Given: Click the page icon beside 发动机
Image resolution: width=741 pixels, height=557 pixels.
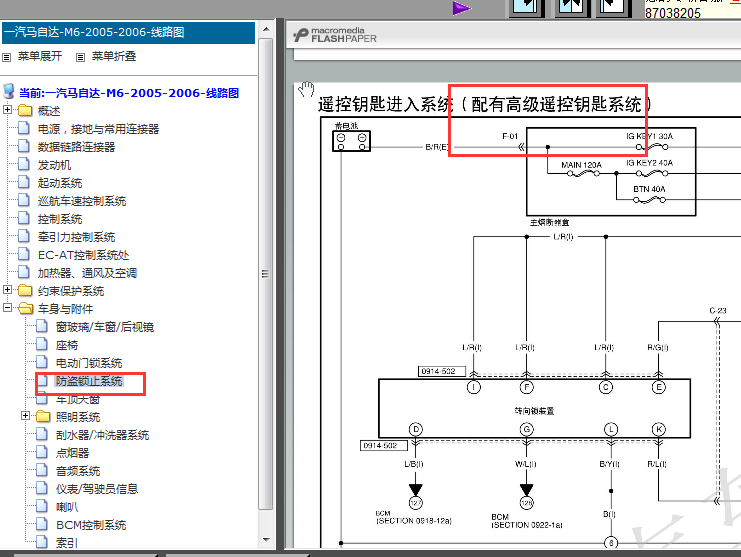Looking at the screenshot, I should click(24, 164).
